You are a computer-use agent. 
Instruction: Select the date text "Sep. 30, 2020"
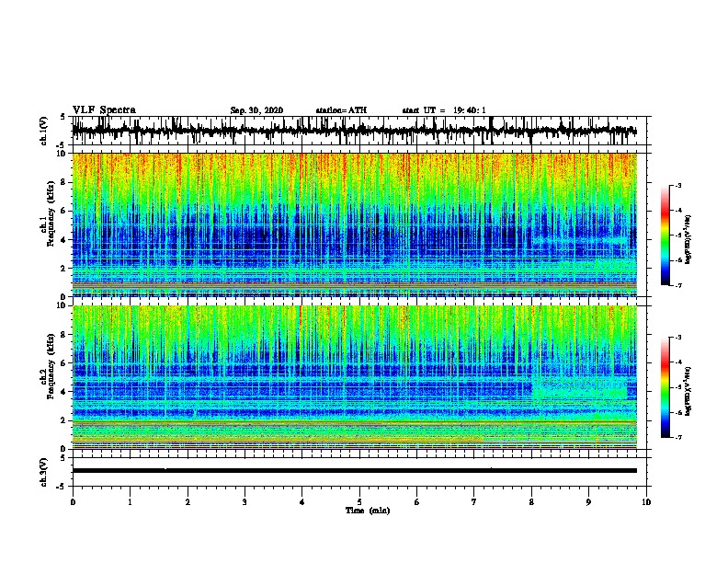pyautogui.click(x=256, y=110)
